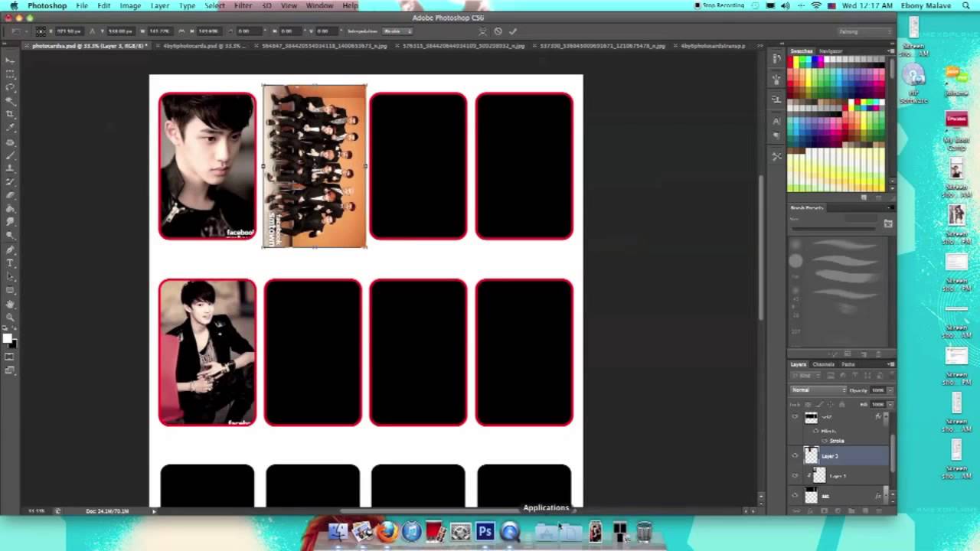The height and width of the screenshot is (551, 980).
Task: Click the delete layer trash icon
Action: coord(880,510)
